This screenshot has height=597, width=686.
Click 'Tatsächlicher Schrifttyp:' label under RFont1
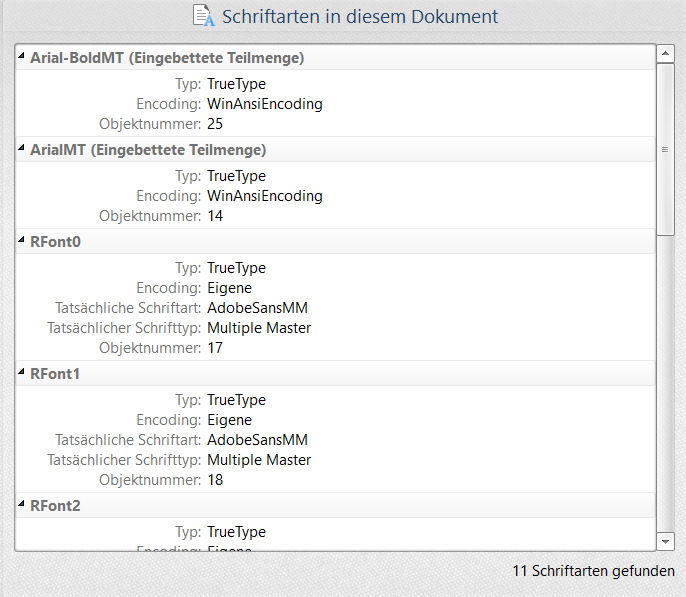(124, 460)
